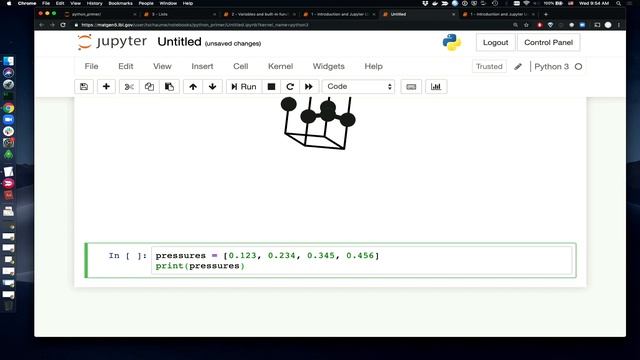Viewport: 640px width, 360px height.
Task: Open the Chrome profile avatar
Action: click(608, 25)
